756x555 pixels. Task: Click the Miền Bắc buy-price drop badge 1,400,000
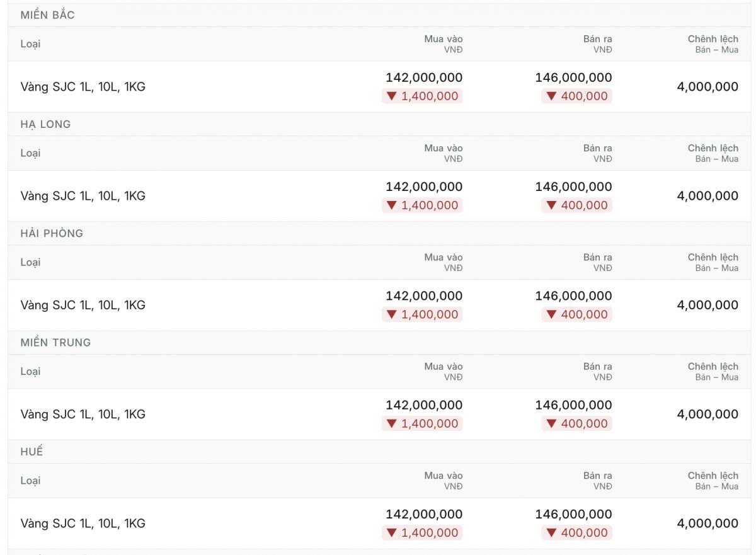point(422,96)
